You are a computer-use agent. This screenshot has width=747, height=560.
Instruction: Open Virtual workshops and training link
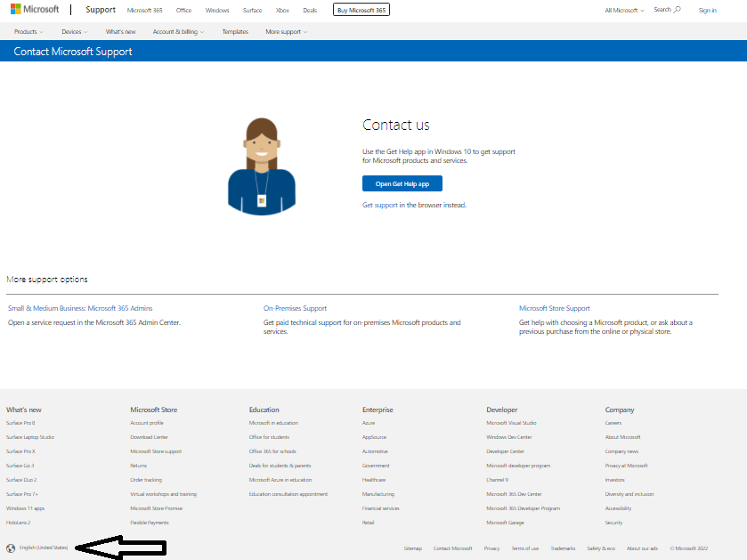[x=164, y=494]
